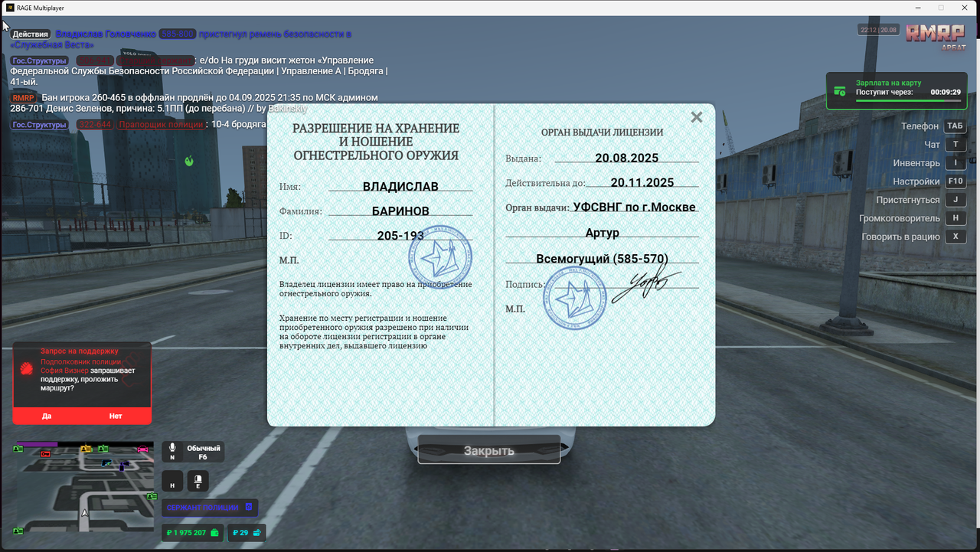Click the red key icon on the minimap

(46, 454)
